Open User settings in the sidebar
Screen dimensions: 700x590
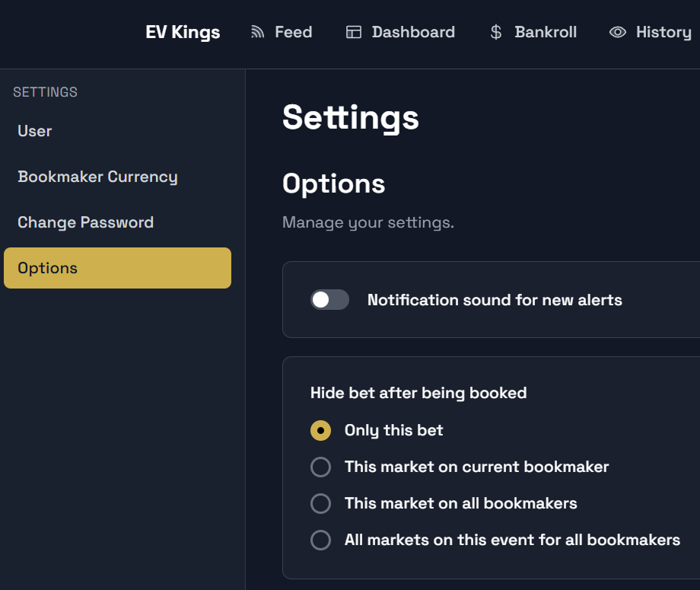point(35,131)
